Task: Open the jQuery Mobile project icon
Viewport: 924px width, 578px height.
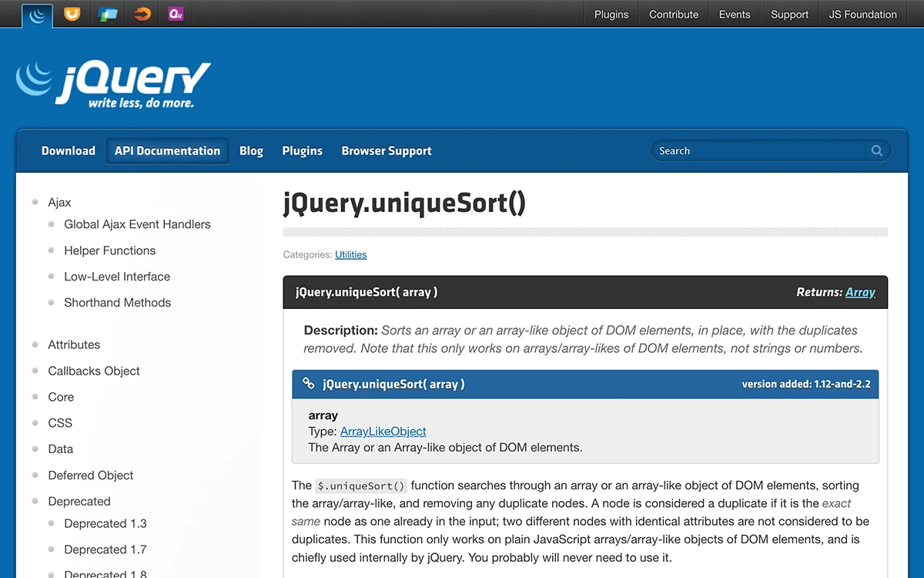Action: click(x=107, y=13)
